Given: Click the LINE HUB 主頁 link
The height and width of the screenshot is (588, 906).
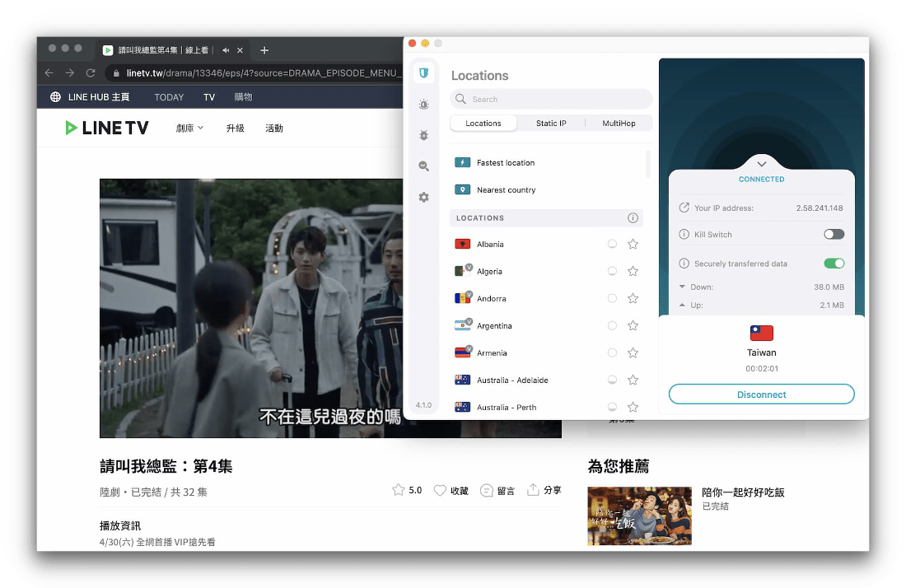Looking at the screenshot, I should click(99, 97).
